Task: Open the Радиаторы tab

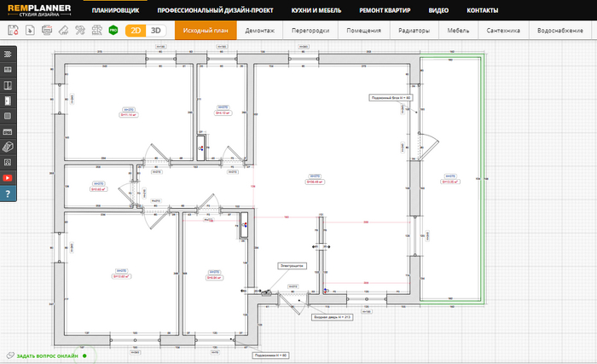Action: [x=414, y=30]
